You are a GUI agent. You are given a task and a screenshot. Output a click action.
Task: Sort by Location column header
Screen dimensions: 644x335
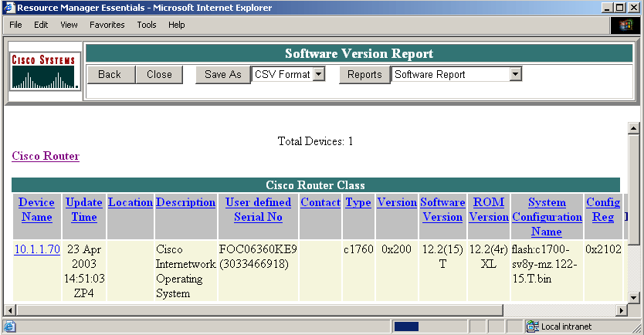point(130,202)
